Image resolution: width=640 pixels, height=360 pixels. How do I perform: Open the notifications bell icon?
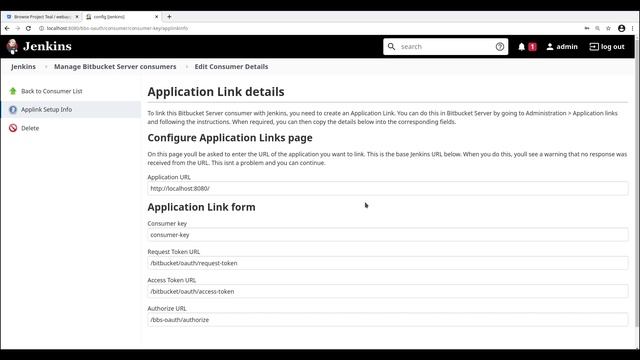pyautogui.click(x=521, y=47)
